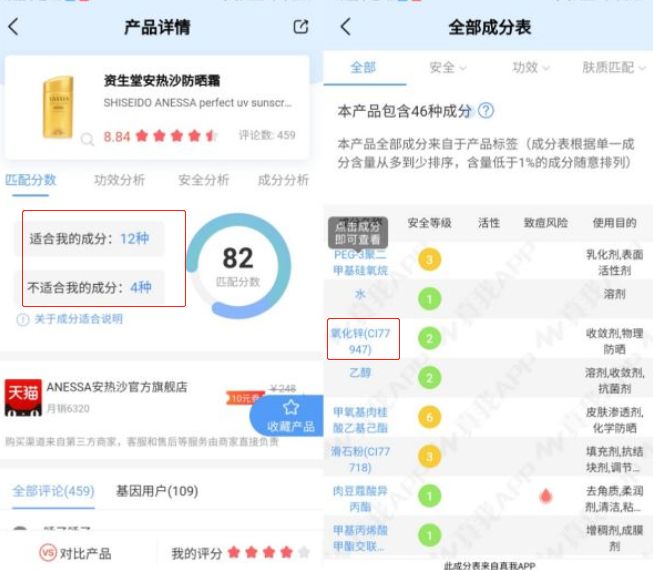The image size is (653, 570).
Task: Set my rating to three stars
Action: point(269,553)
